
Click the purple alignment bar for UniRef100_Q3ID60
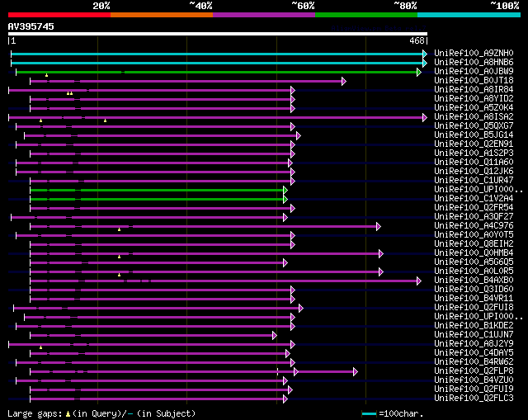point(160,290)
